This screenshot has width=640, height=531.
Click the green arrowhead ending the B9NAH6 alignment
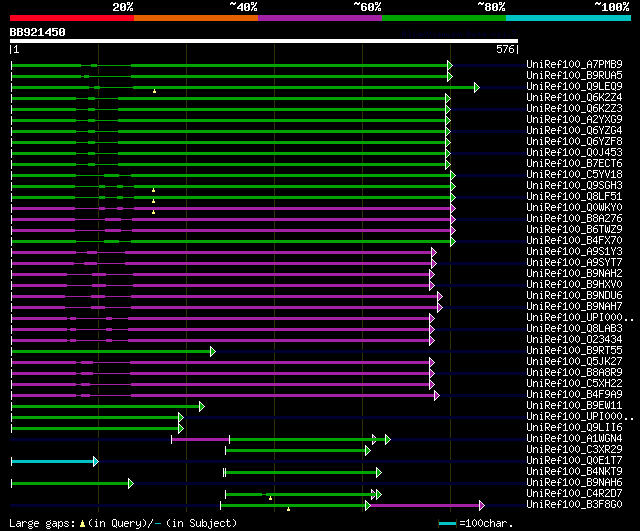pyautogui.click(x=131, y=484)
